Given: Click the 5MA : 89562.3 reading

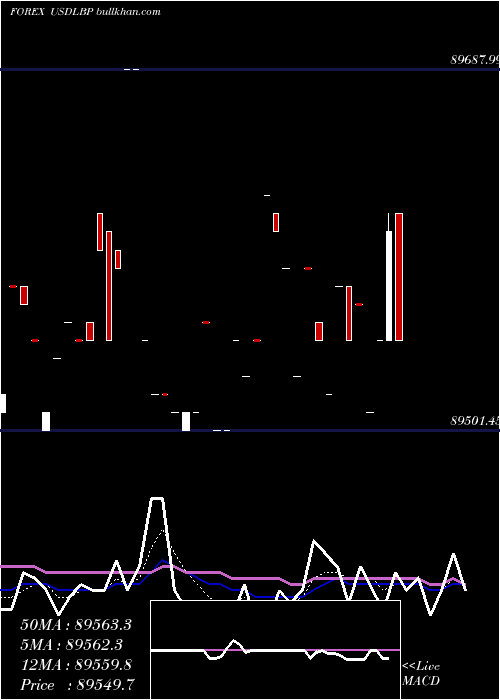Looking at the screenshot, I should (x=71, y=645).
